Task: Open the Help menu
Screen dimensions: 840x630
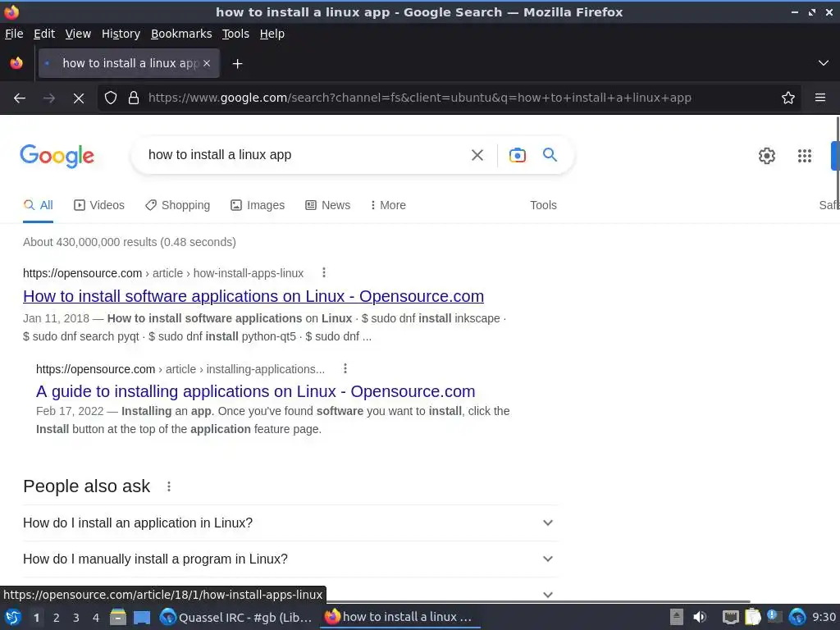Action: tap(272, 34)
